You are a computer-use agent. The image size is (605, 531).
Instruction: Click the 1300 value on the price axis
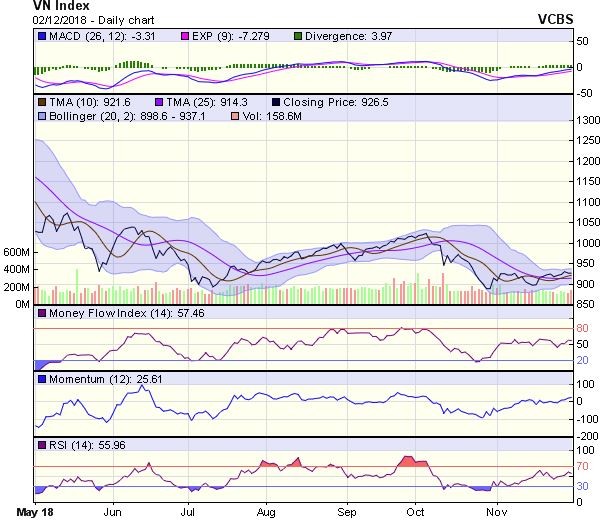click(588, 120)
